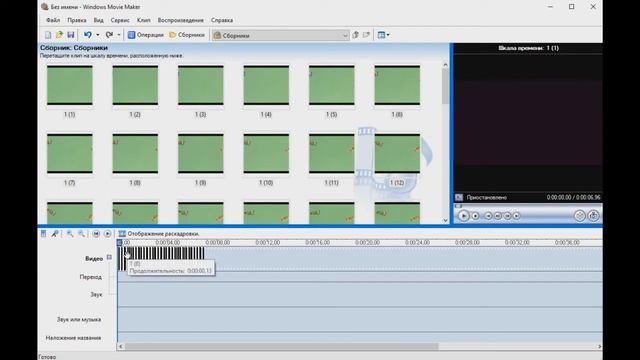Screen dimensions: 640x360
Task: Open the undo history dropdown arrow
Action: pyautogui.click(x=98, y=35)
